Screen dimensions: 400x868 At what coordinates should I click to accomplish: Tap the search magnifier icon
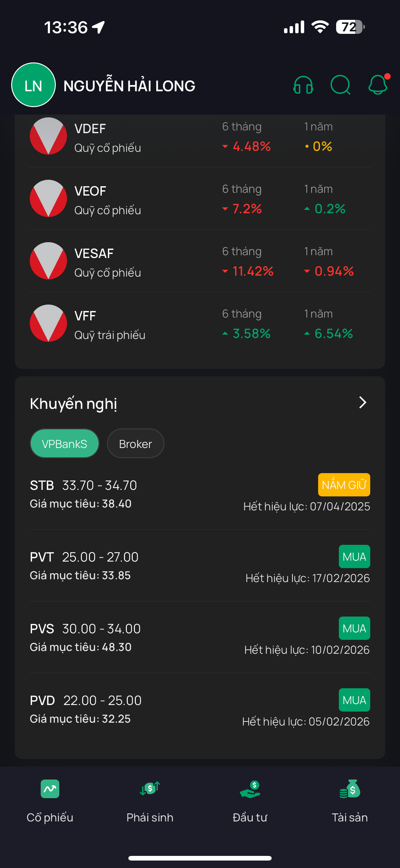340,85
